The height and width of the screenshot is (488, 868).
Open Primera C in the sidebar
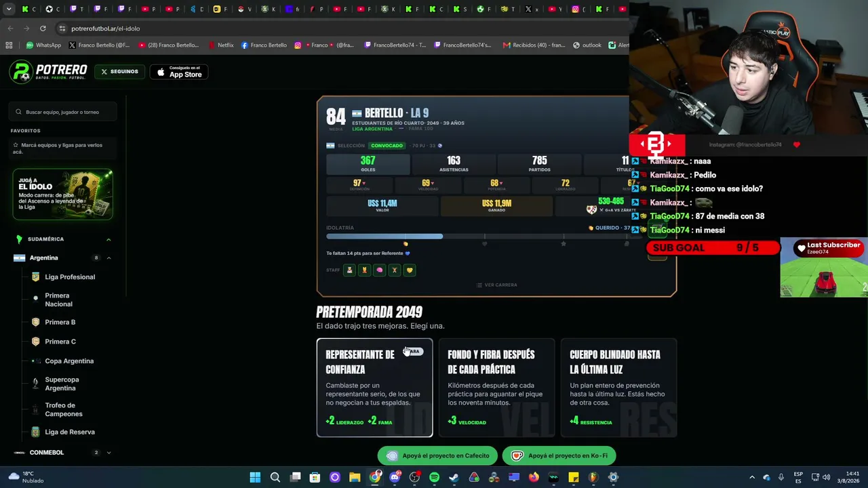pos(60,342)
